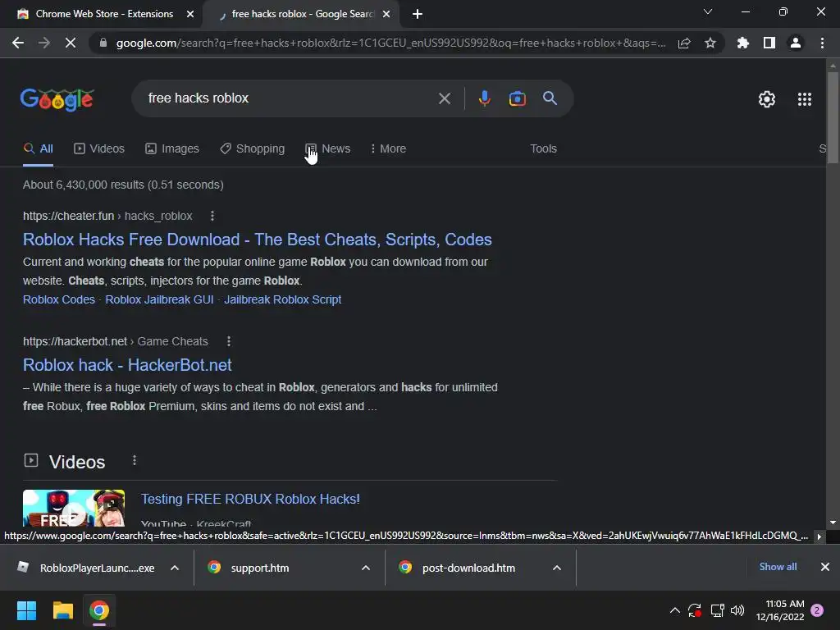
Task: Open the notification count badge
Action: pyautogui.click(x=817, y=610)
